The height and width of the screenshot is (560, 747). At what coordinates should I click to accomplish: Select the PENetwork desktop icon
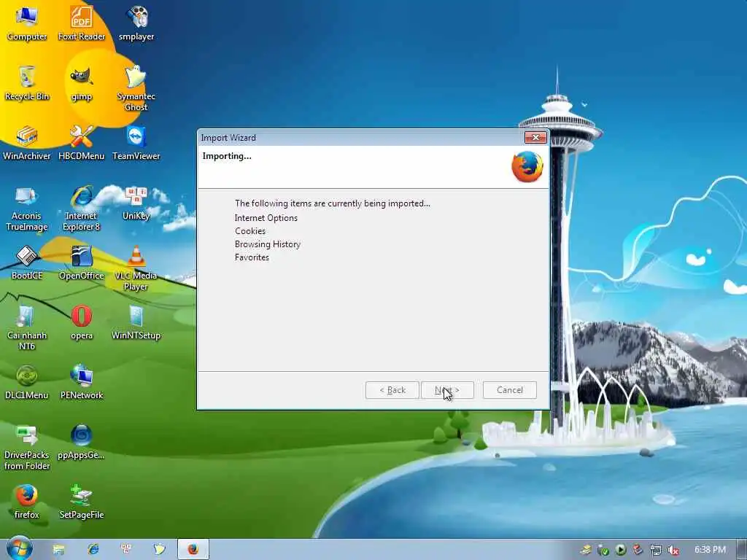pyautogui.click(x=82, y=382)
